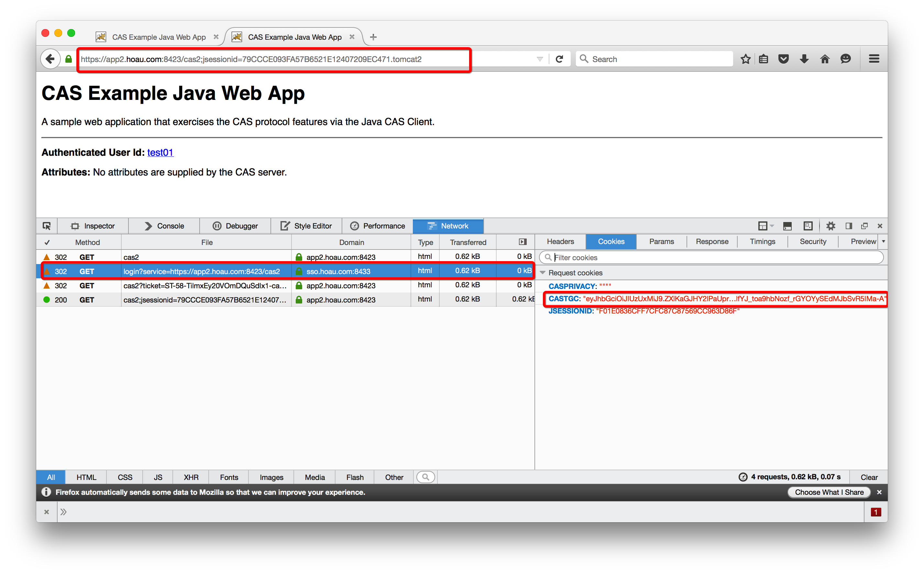Click the Home icon in toolbar

coord(824,59)
